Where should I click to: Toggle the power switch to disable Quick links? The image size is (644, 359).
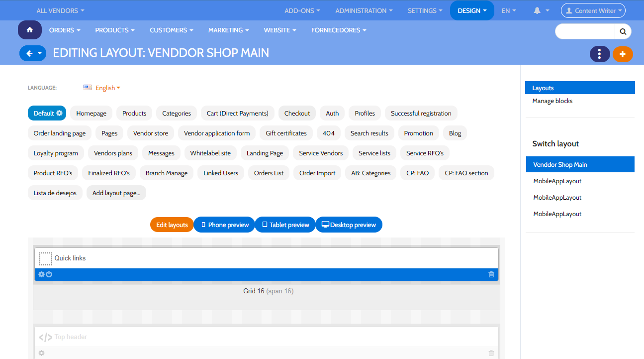pos(49,274)
